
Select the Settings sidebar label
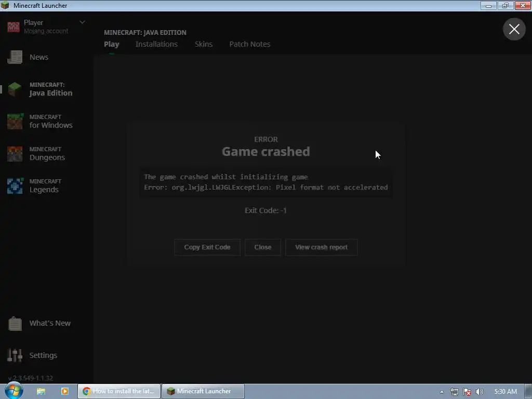pos(43,355)
